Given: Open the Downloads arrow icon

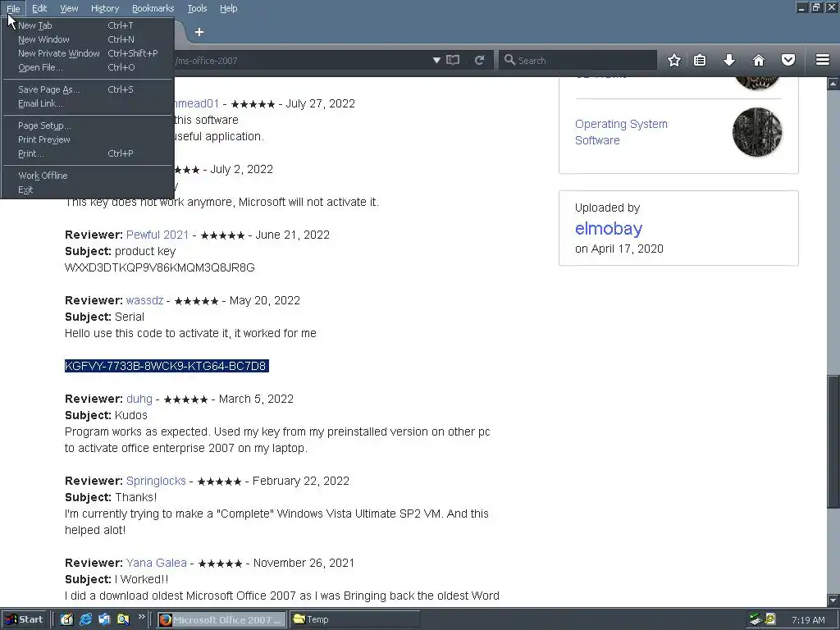Looking at the screenshot, I should (x=729, y=60).
